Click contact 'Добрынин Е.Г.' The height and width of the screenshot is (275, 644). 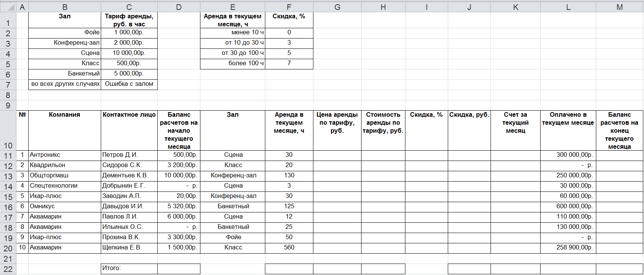[x=129, y=186]
